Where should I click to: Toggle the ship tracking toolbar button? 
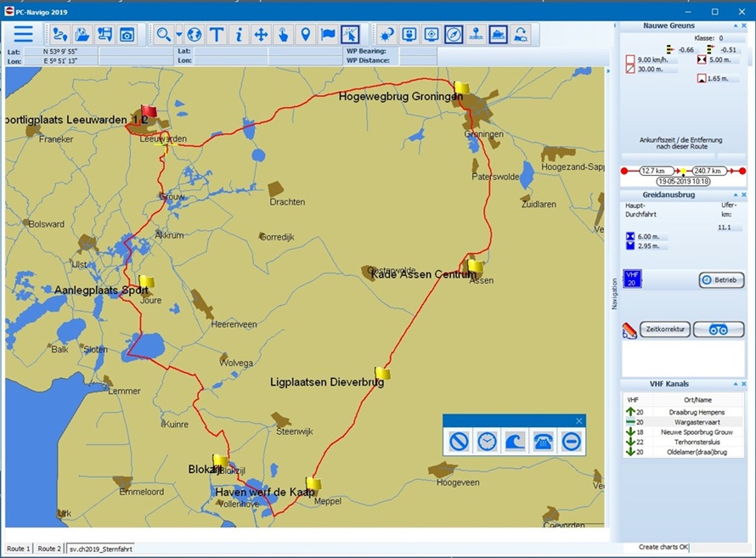(499, 34)
